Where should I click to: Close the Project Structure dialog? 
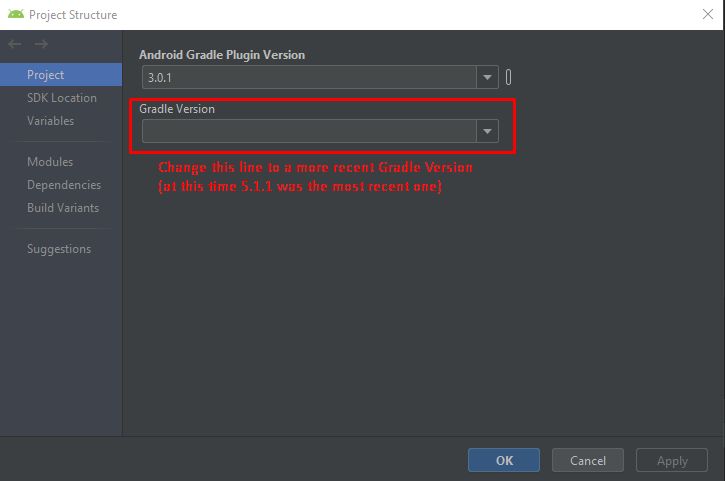pos(707,14)
